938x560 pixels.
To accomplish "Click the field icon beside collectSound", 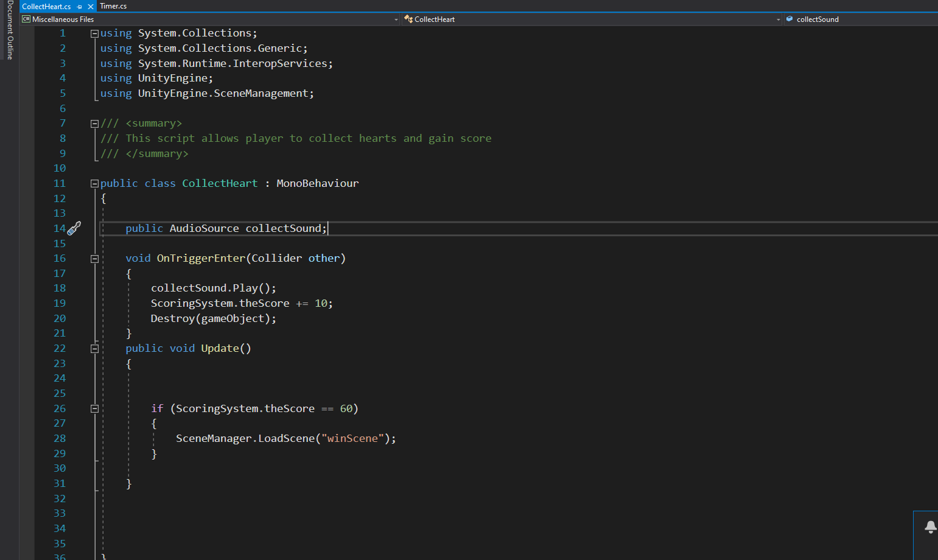I will click(x=789, y=19).
